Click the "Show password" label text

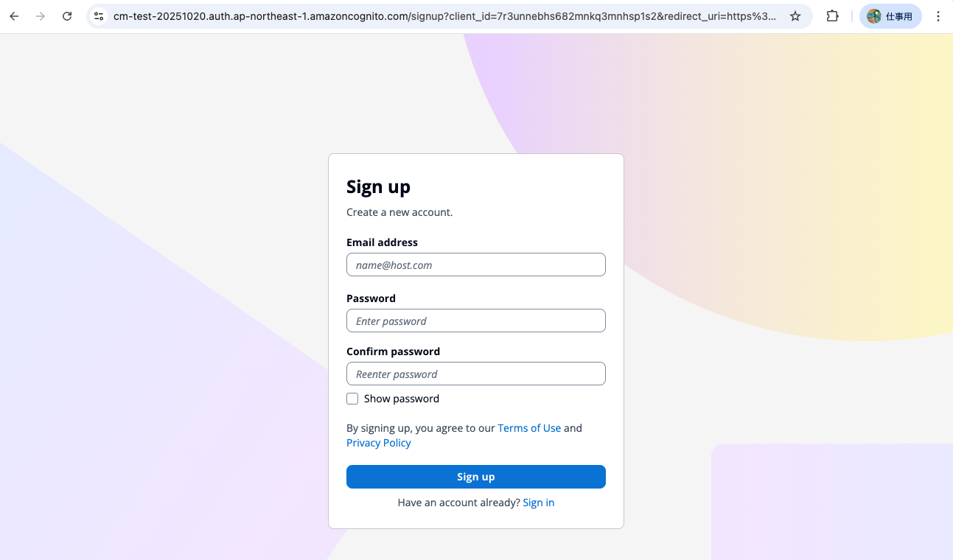[402, 399]
